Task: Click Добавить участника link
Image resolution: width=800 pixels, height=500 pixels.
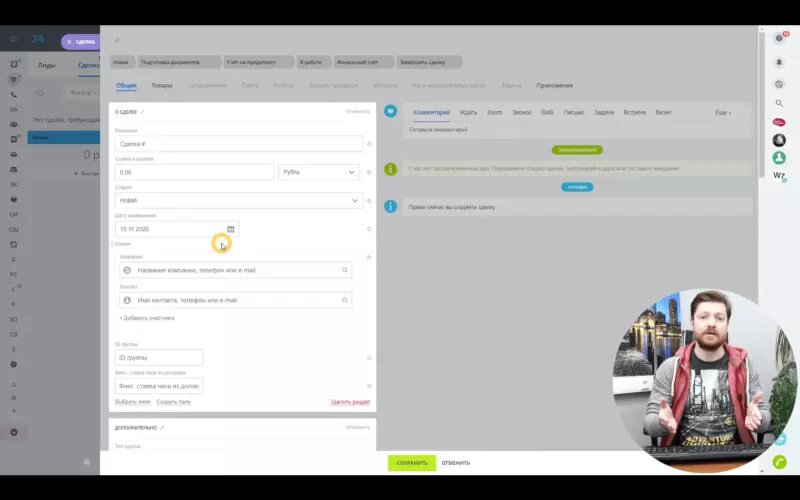Action: point(147,318)
